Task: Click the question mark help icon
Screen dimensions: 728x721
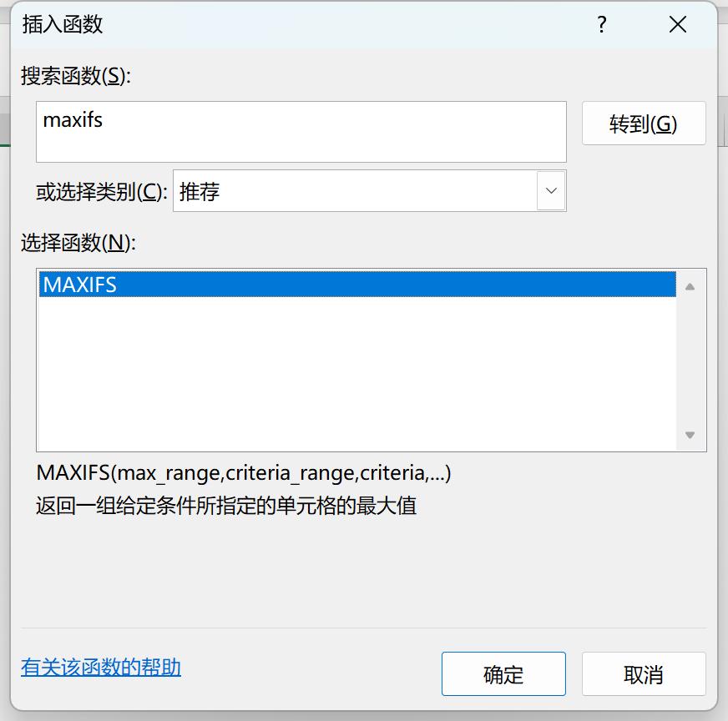Action: (602, 24)
